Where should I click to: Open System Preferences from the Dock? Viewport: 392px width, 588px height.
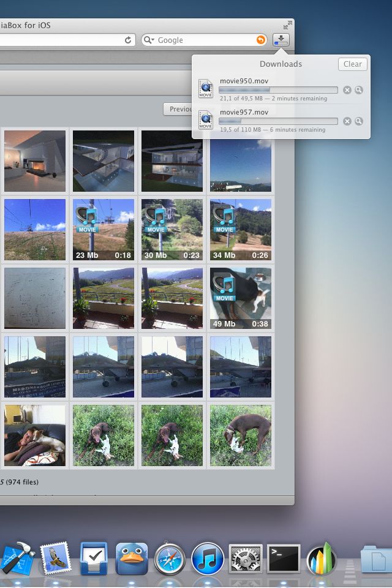coord(246,559)
